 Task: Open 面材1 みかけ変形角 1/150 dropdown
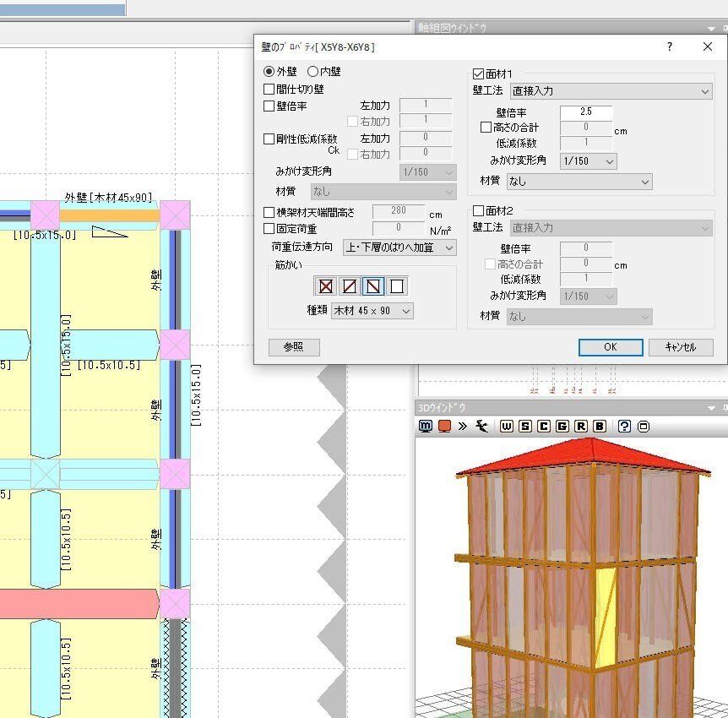point(589,161)
